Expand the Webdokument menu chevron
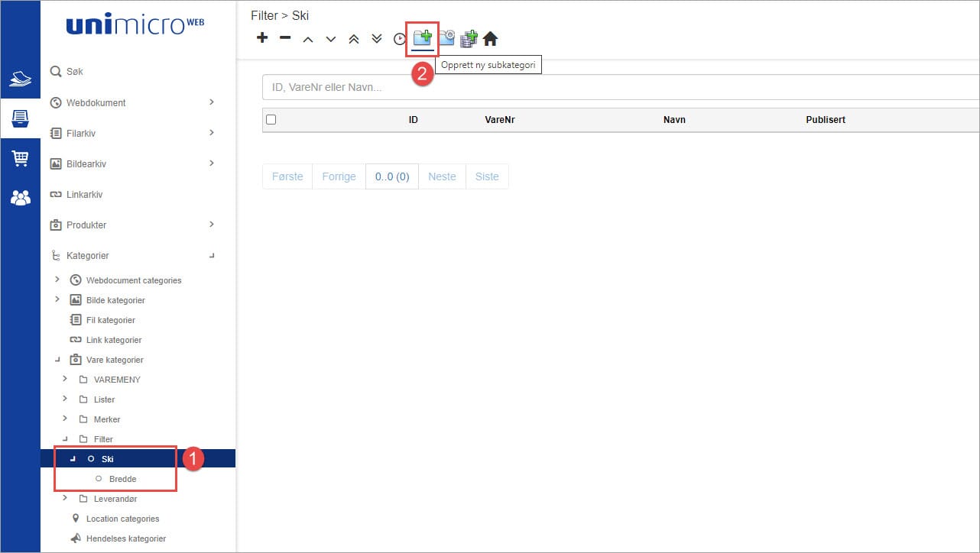This screenshot has height=553, width=980. [x=212, y=102]
